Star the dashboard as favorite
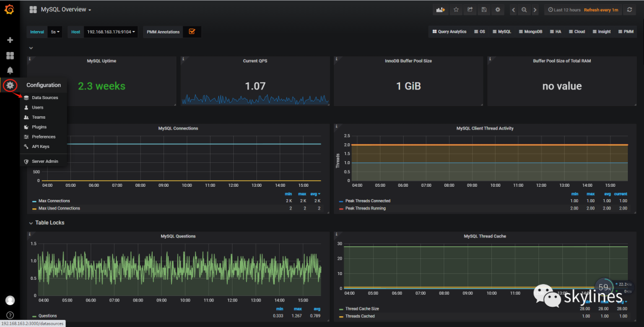Screen dimensions: 644x327 (456, 10)
